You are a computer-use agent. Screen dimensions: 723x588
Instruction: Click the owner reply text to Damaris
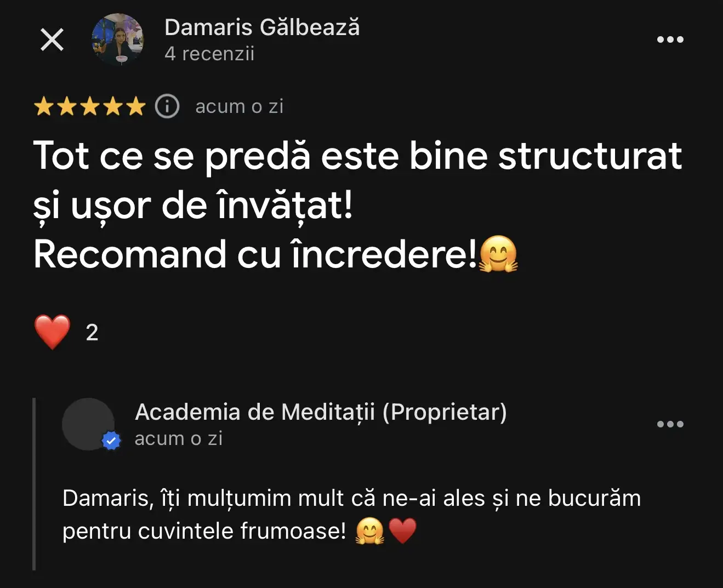pos(351,515)
